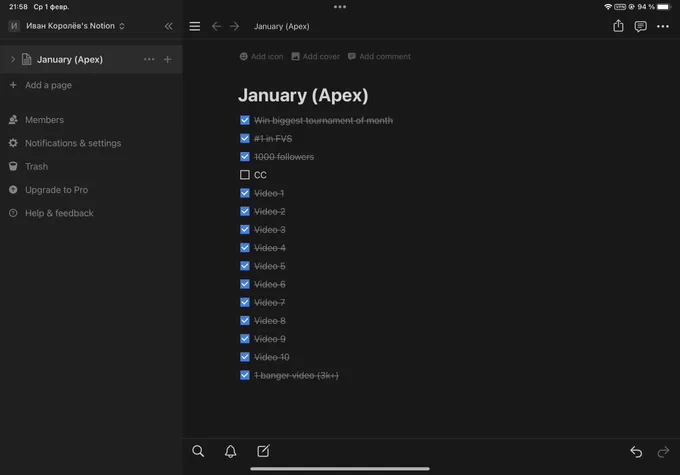Uncheck the Video 5 checkbox
This screenshot has height=475, width=680.
point(245,266)
